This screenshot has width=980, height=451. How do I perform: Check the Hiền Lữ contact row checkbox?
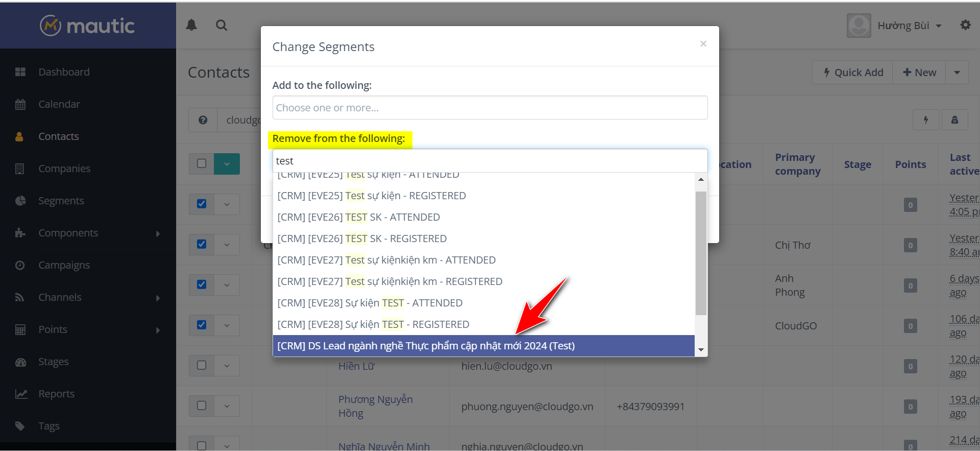202,365
